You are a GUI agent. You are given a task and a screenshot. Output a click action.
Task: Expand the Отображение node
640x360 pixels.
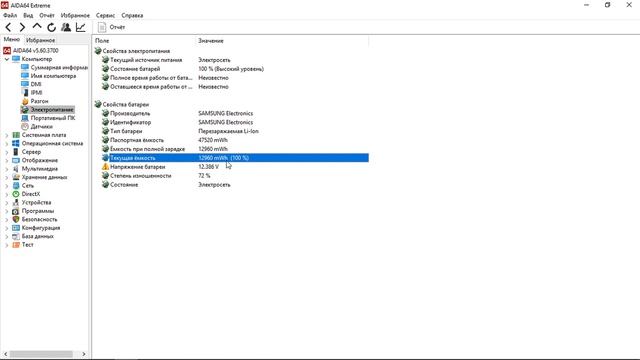coord(7,160)
